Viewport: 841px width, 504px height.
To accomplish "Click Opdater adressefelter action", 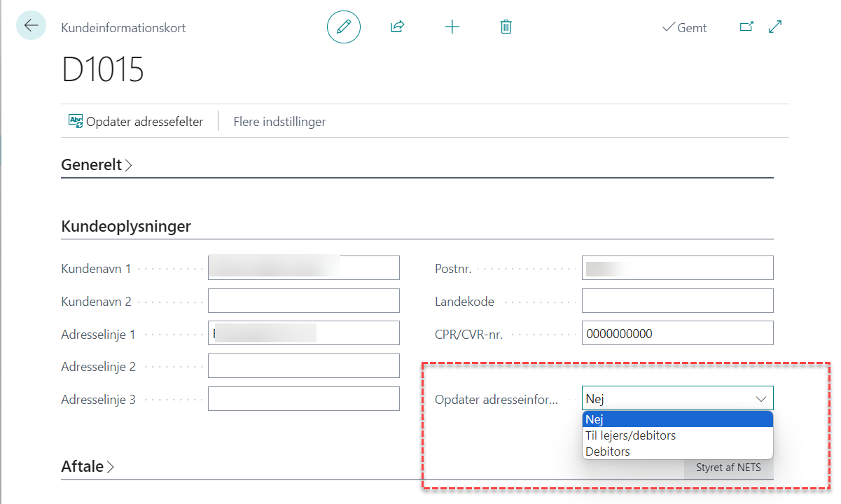I will (136, 122).
